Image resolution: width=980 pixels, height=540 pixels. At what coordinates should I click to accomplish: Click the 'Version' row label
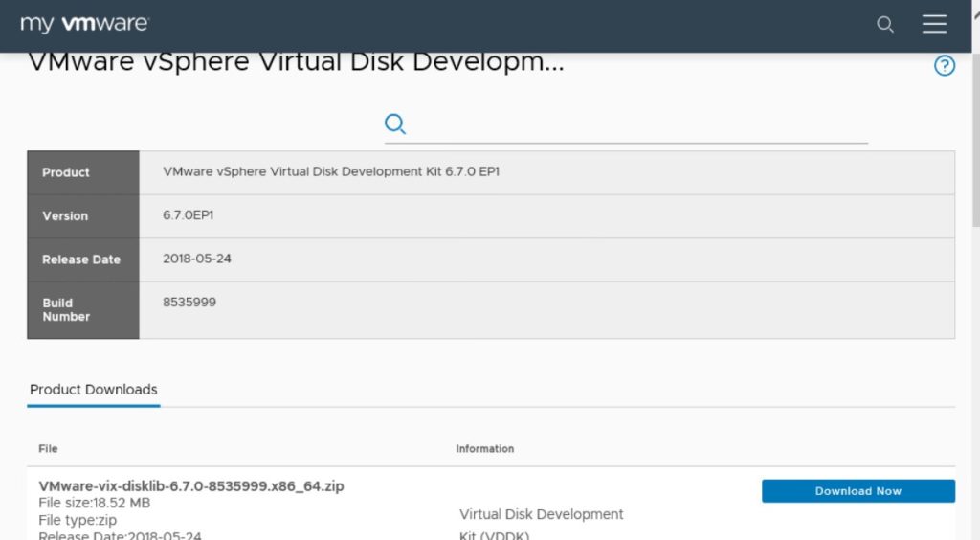point(65,216)
